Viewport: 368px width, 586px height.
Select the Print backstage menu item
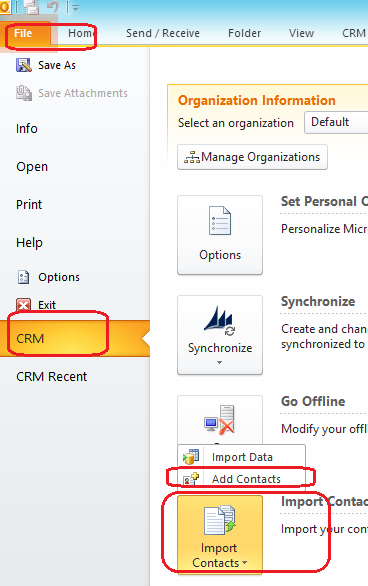[29, 204]
